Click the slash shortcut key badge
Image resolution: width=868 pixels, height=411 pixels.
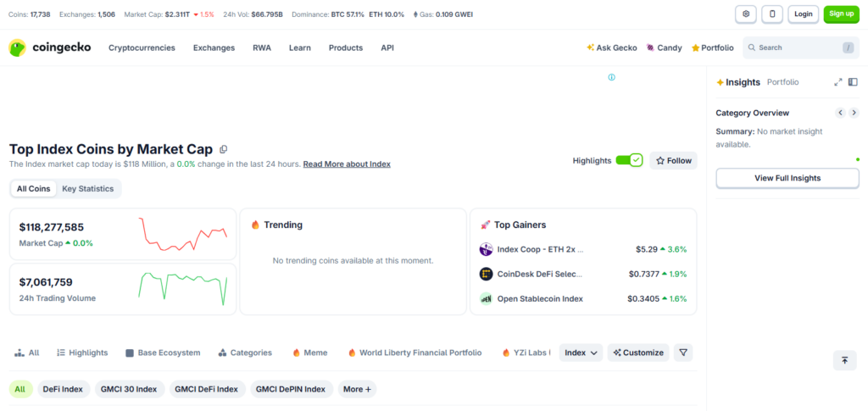click(848, 48)
